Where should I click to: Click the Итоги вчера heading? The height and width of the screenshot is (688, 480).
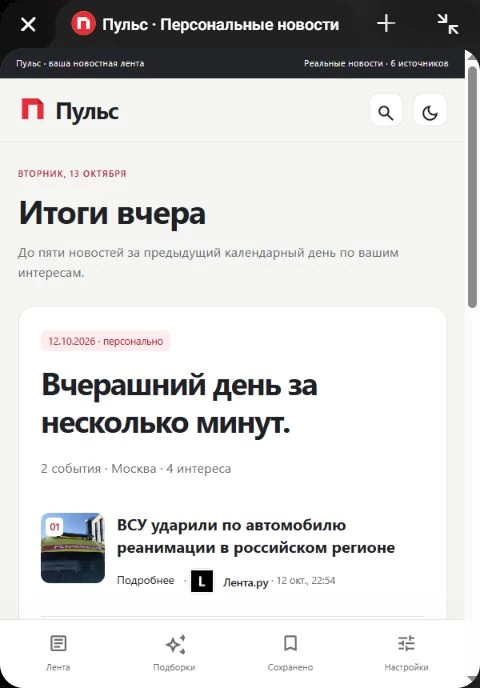[x=112, y=214]
